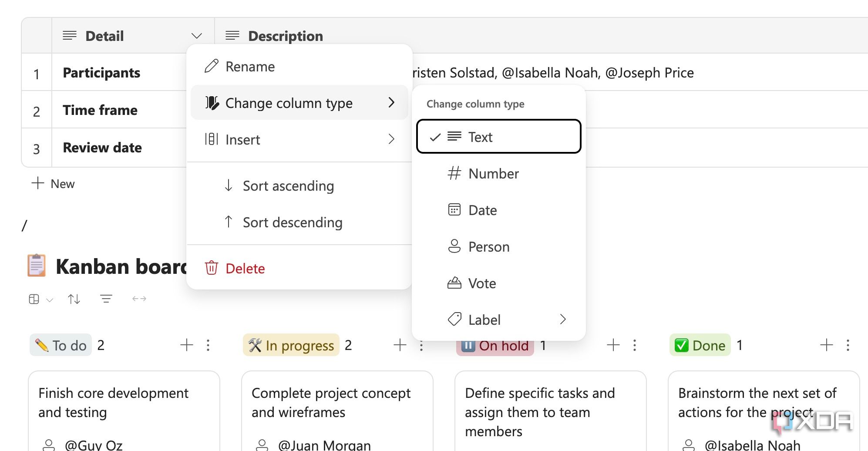Choose the Person column type
The image size is (868, 451).
pyautogui.click(x=488, y=246)
